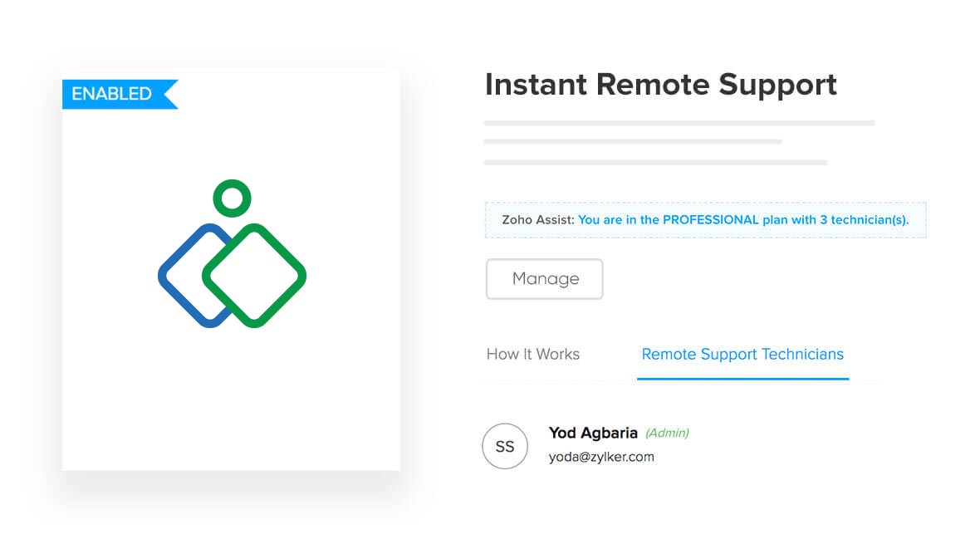Screen dimensions: 980x544
Task: Click the Manage button
Action: point(544,279)
